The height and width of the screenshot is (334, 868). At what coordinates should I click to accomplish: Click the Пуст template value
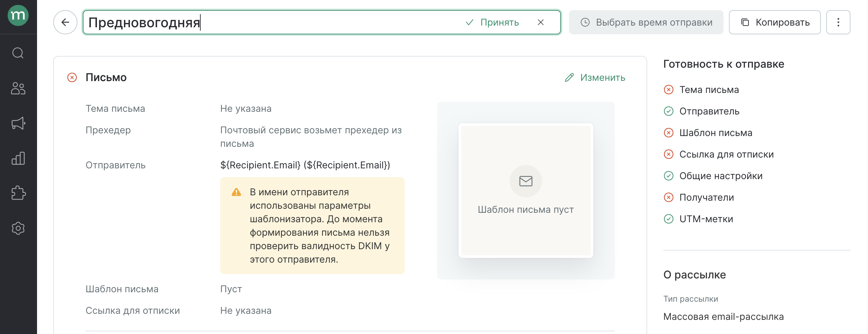(x=231, y=289)
